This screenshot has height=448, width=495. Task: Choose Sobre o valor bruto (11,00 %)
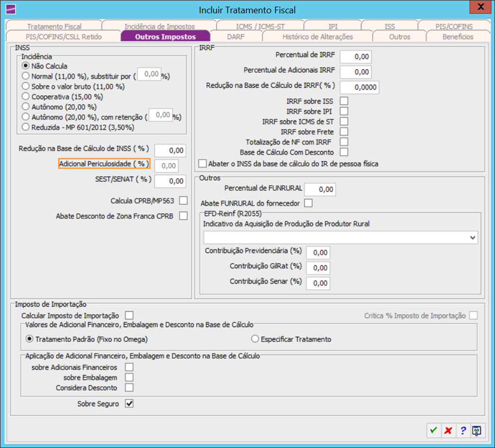click(x=26, y=86)
